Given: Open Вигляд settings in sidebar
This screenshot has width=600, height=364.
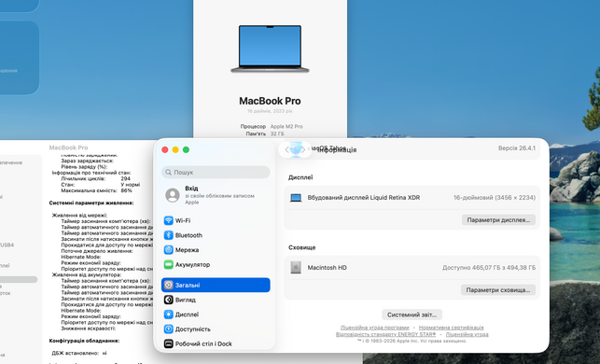Looking at the screenshot, I should (x=216, y=300).
